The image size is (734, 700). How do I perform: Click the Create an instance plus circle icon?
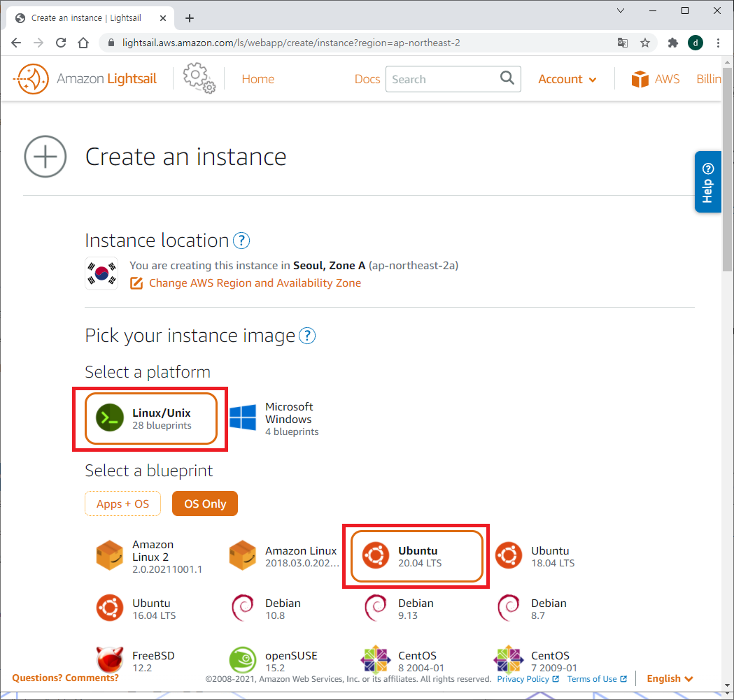[x=45, y=156]
